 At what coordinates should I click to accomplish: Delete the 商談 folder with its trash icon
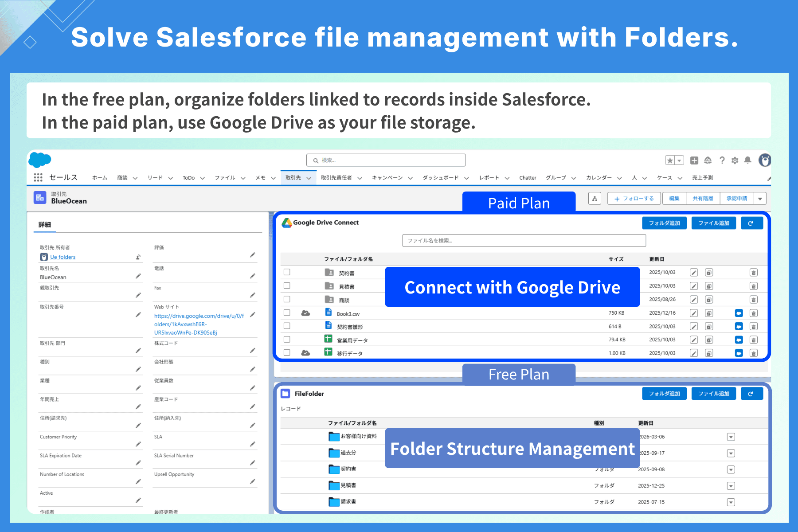(754, 300)
